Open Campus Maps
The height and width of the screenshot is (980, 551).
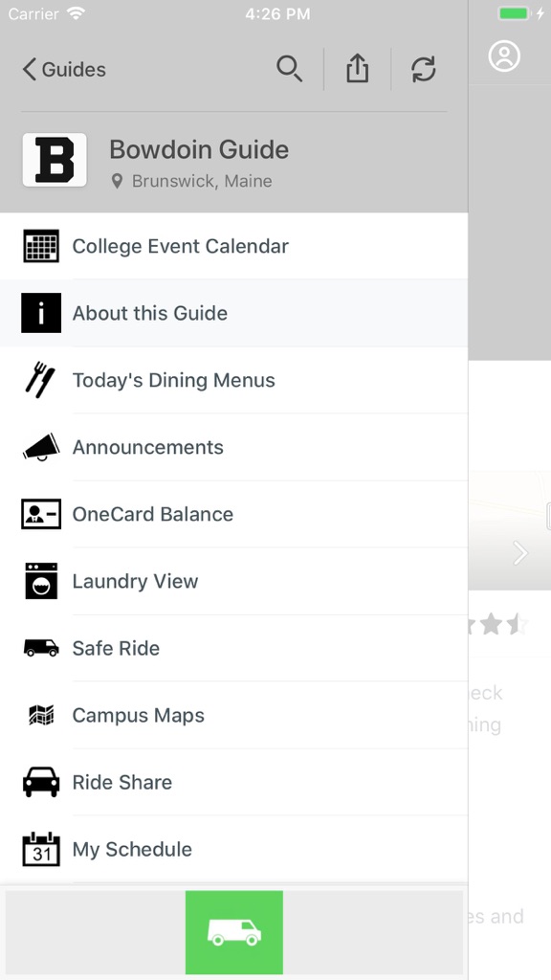233,715
